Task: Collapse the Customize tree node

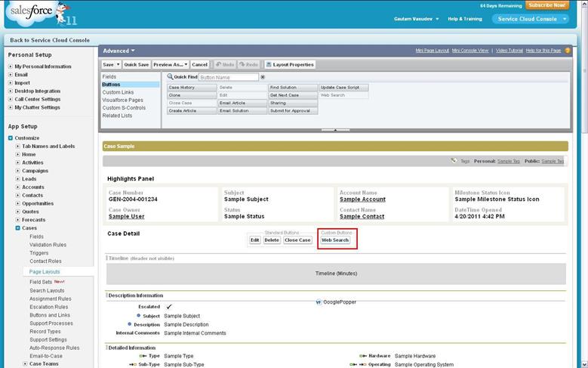Action: (x=11, y=138)
